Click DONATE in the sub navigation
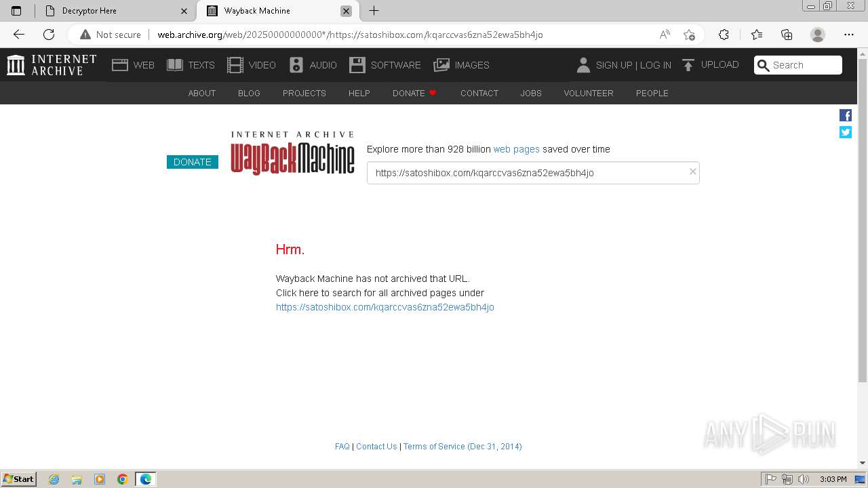The width and height of the screenshot is (868, 488). pyautogui.click(x=414, y=93)
